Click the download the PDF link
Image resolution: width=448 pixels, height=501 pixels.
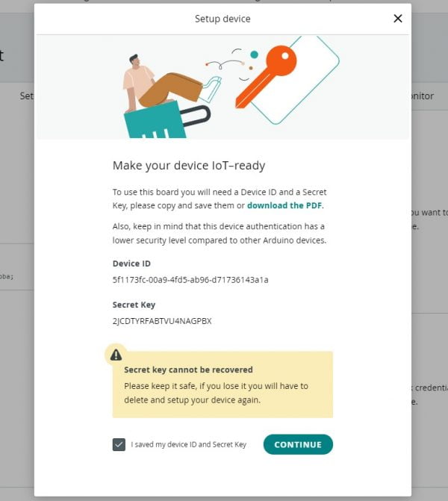point(284,205)
